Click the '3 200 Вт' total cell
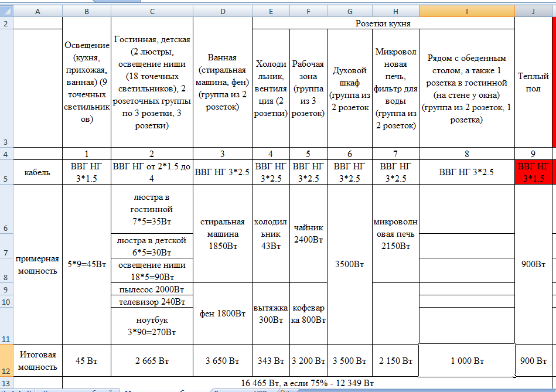556x392 pixels. [x=308, y=360]
